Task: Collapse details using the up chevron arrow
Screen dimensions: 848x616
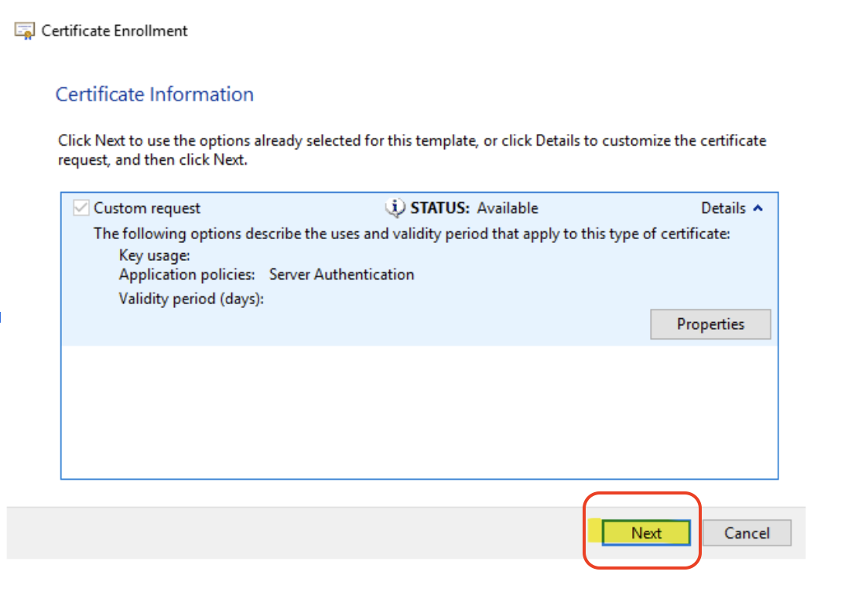Action: pyautogui.click(x=757, y=207)
